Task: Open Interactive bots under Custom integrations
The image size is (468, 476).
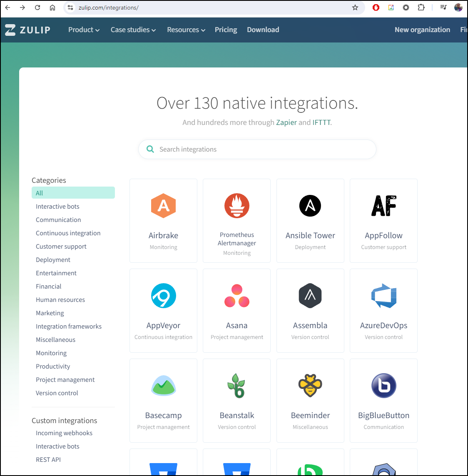Action: coord(57,446)
